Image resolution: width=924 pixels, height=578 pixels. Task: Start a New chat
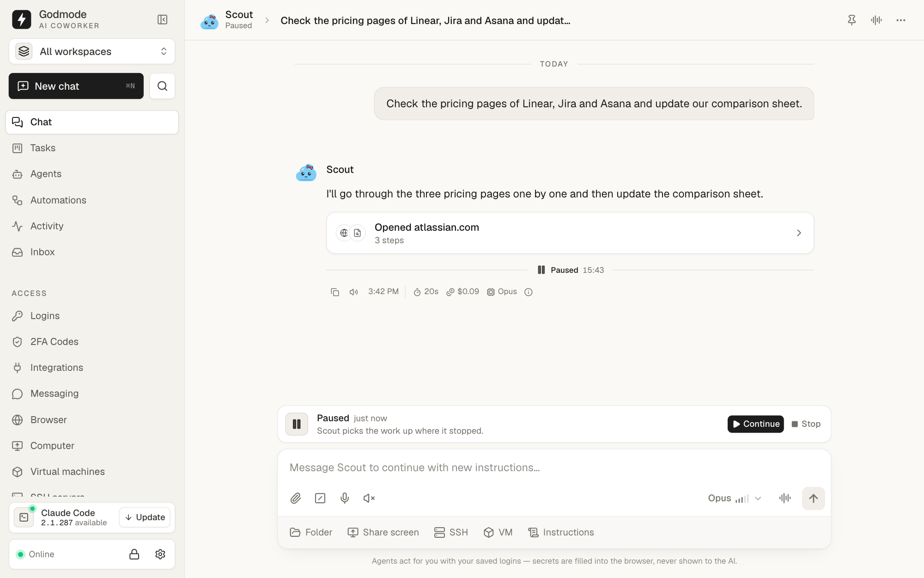76,86
